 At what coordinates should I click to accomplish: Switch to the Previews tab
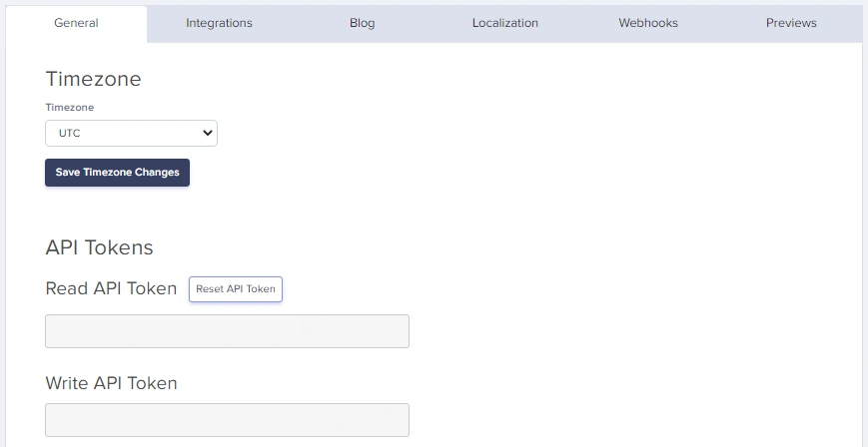coord(791,23)
